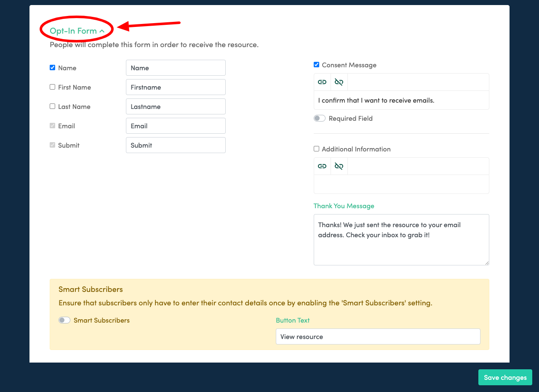Click the Name placeholder input field
Screen dimensions: 539x392
[176, 68]
